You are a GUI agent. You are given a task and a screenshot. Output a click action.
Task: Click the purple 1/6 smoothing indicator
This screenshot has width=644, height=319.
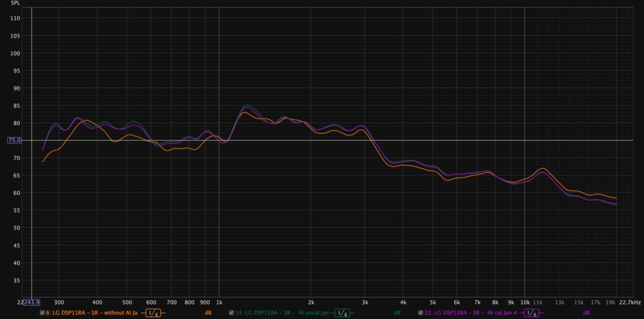coord(531,313)
